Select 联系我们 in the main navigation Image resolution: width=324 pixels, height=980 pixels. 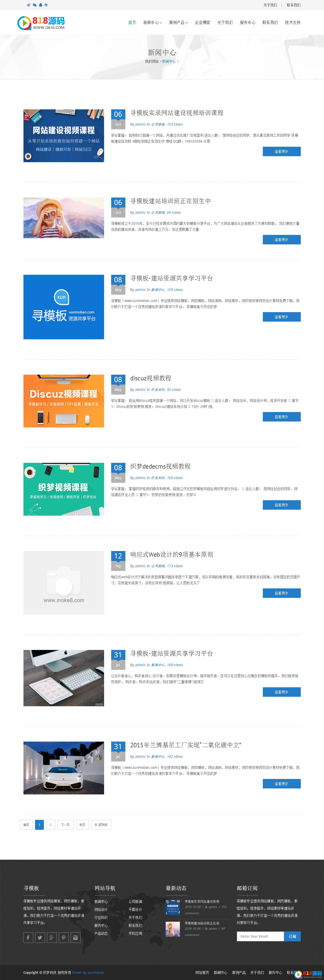tap(270, 22)
